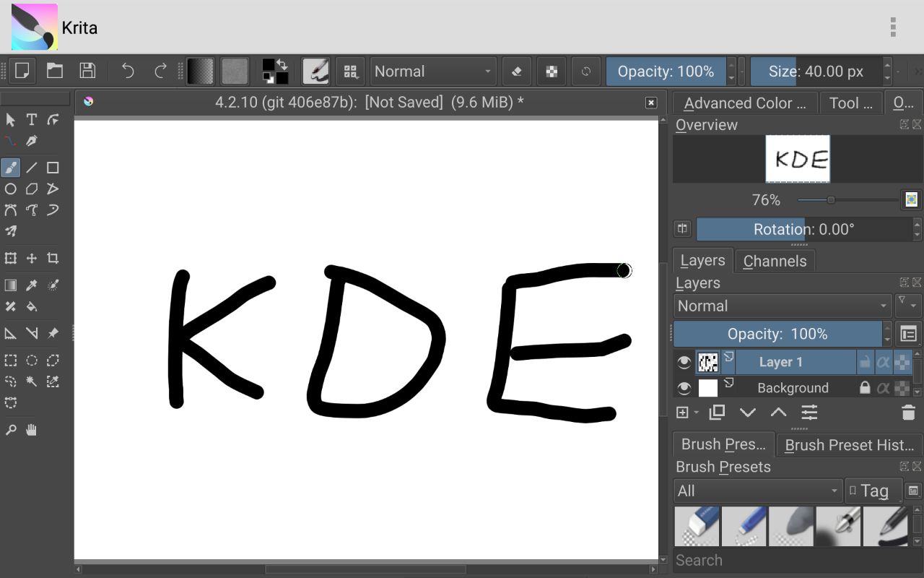The width and height of the screenshot is (924, 578).
Task: Select the Polygon tool
Action: point(32,189)
